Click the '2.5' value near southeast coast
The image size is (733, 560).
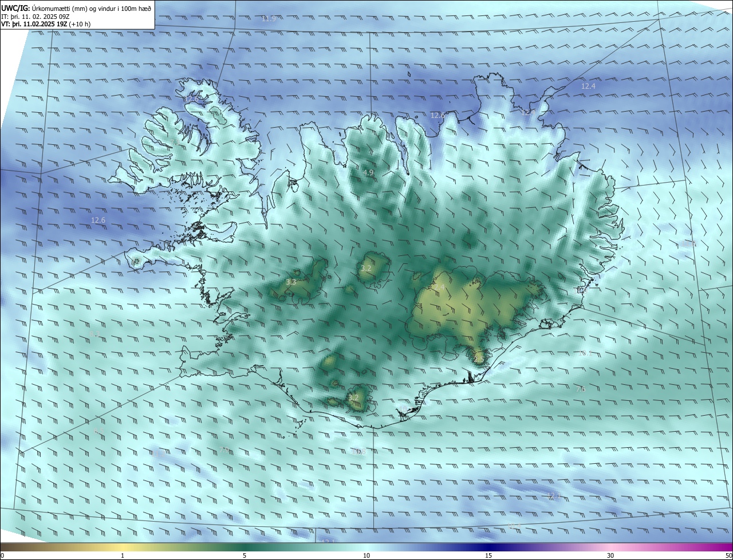pyautogui.click(x=479, y=359)
